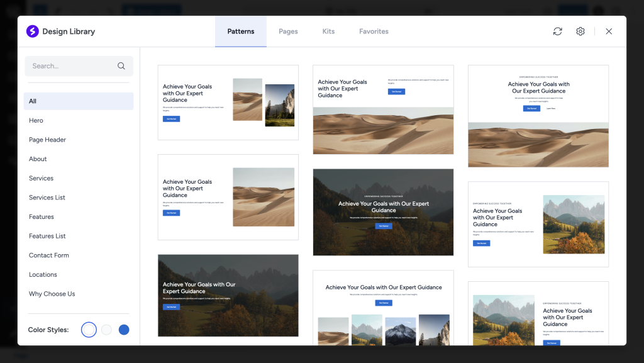Select the dark mountain hero pattern thumbnail
Viewport: 644px width, 363px height.
228,295
